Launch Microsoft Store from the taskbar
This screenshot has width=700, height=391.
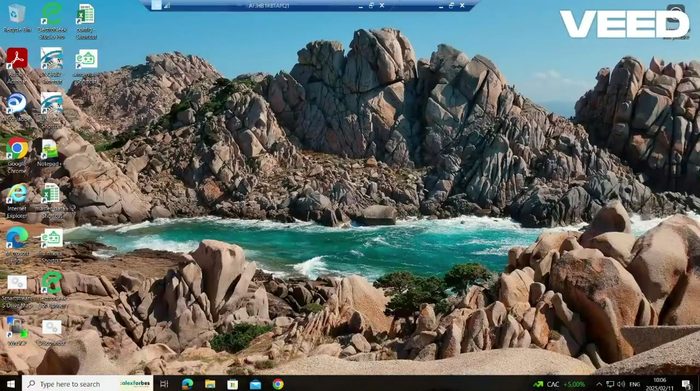click(x=233, y=384)
